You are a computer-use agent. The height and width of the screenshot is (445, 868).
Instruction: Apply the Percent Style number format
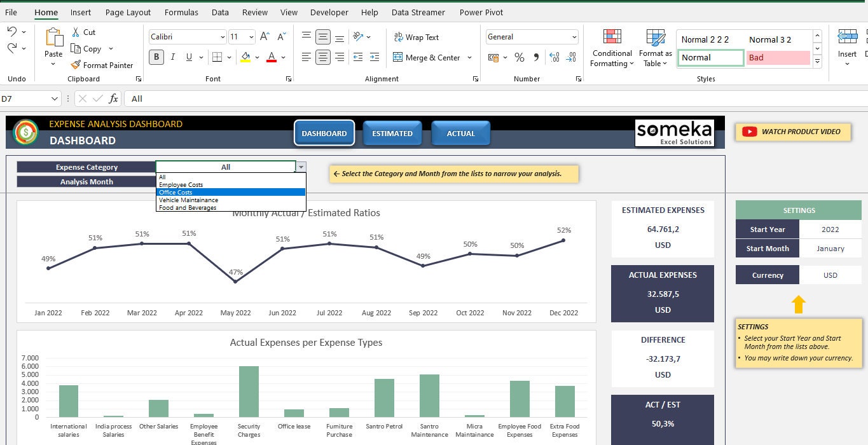tap(519, 57)
